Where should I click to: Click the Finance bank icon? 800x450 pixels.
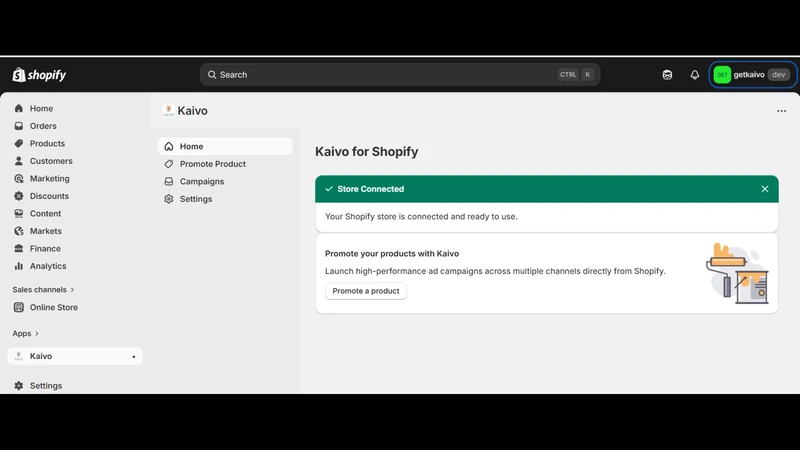(19, 248)
